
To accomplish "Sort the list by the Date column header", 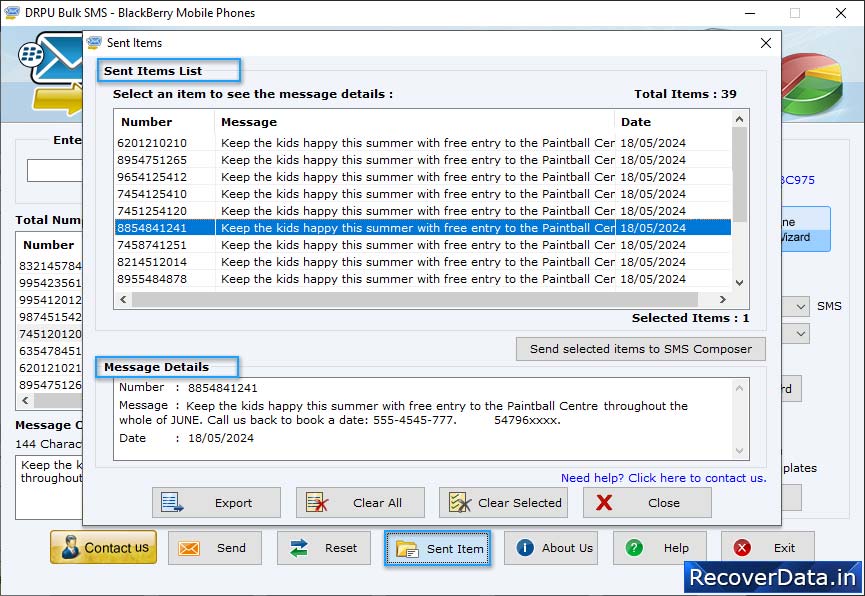I will tap(670, 122).
